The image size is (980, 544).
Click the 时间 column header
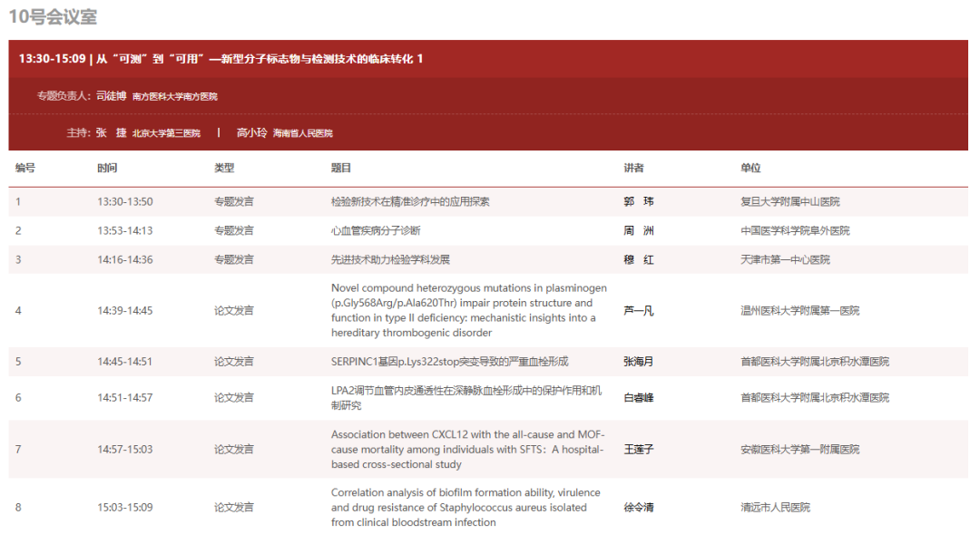[107, 168]
